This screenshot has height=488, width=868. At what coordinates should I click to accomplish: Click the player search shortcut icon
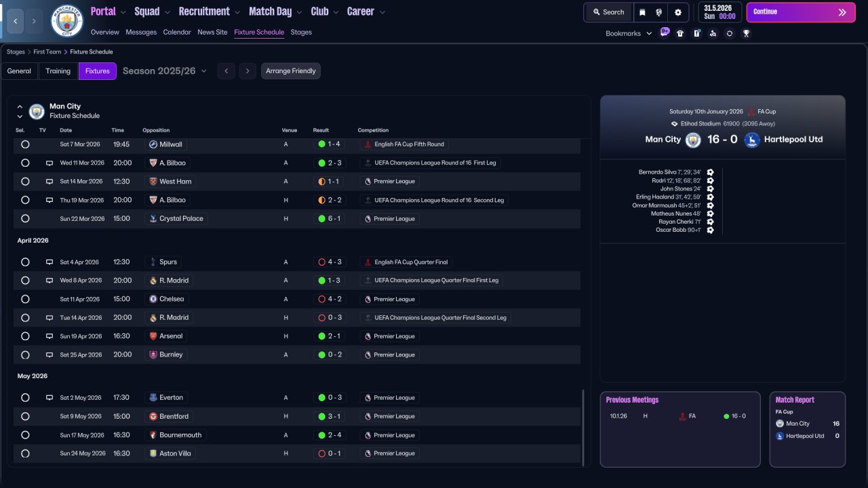coord(713,33)
